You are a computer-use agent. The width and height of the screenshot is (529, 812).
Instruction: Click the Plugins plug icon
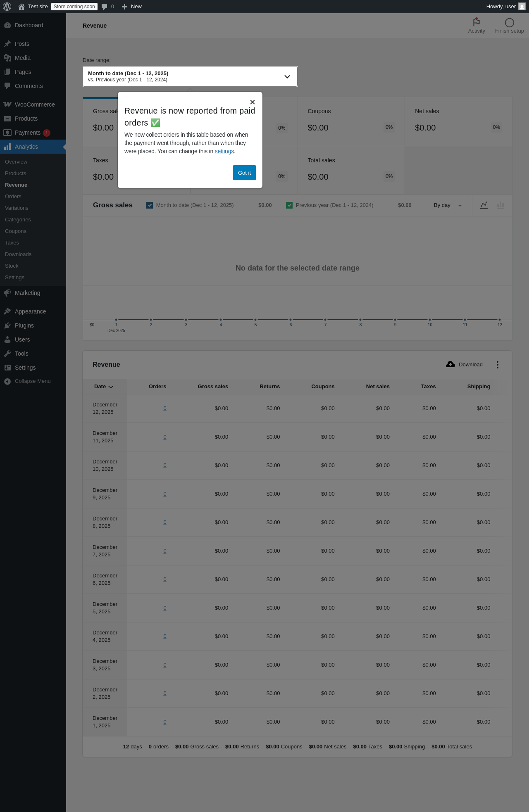[7, 325]
